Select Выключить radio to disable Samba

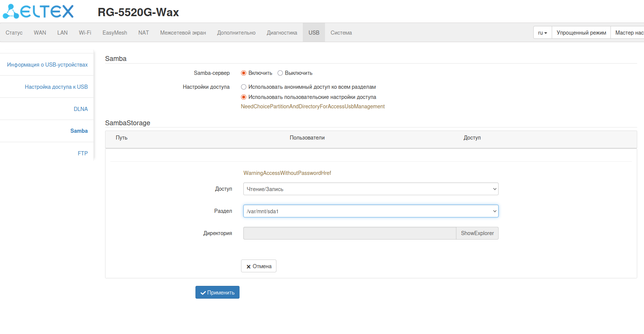pyautogui.click(x=280, y=73)
